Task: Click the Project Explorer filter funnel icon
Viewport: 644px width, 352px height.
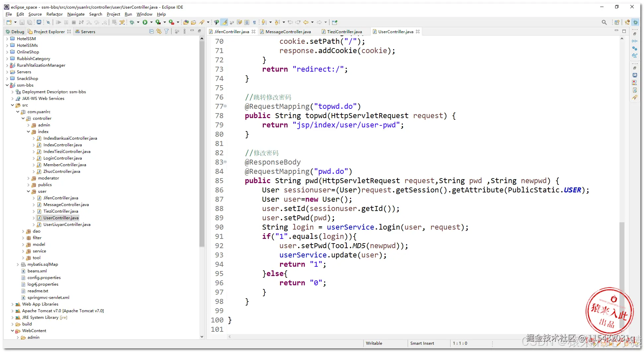Action: [x=166, y=32]
